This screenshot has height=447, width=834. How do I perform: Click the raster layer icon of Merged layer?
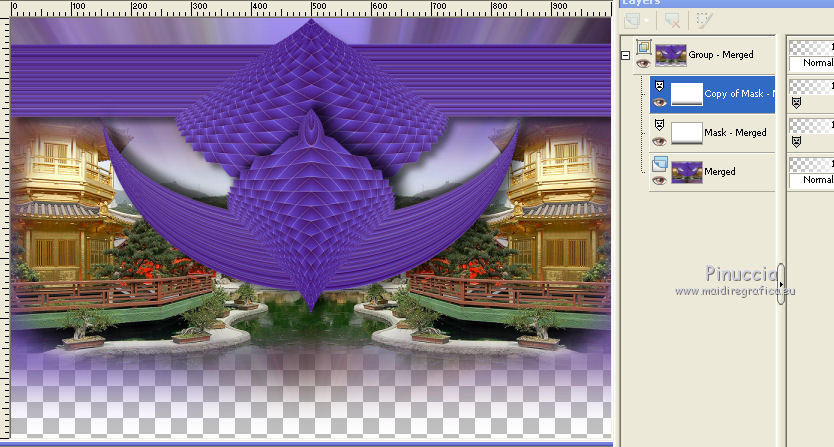pos(660,163)
